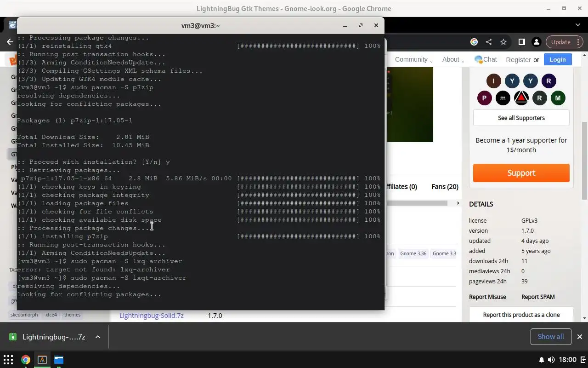
Task: Click See all Supporters button
Action: [521, 118]
